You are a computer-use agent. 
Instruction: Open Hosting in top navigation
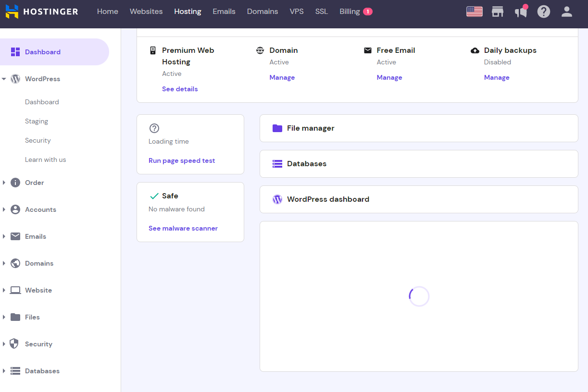[188, 12]
